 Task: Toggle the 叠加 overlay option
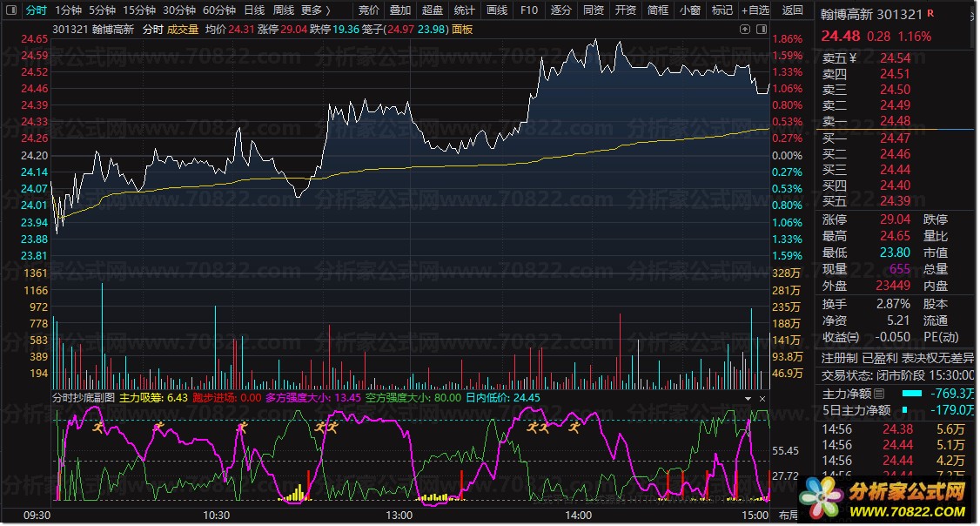pyautogui.click(x=400, y=10)
